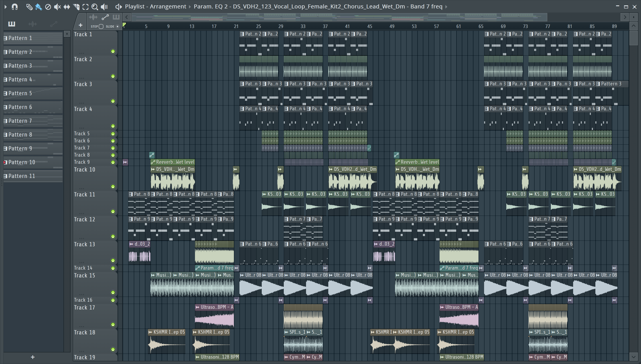The width and height of the screenshot is (641, 364).
Task: Click the piano icon above track headers
Action: click(116, 17)
